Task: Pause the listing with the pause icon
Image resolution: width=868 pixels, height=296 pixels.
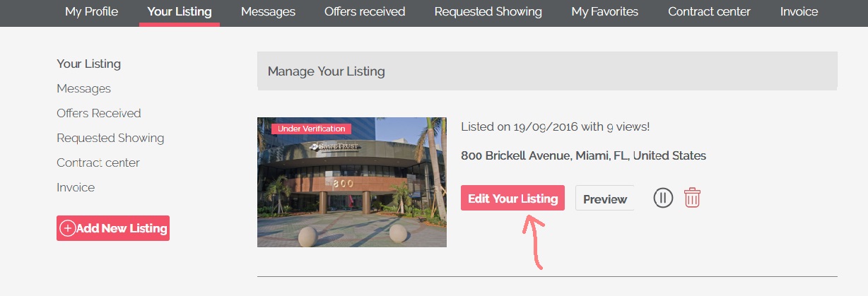Action: [x=663, y=198]
